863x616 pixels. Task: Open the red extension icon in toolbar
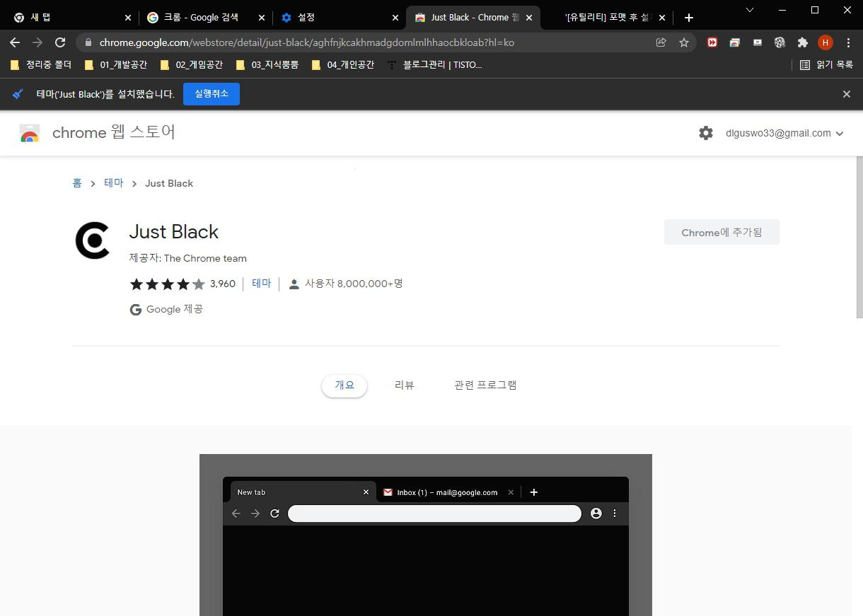[712, 42]
